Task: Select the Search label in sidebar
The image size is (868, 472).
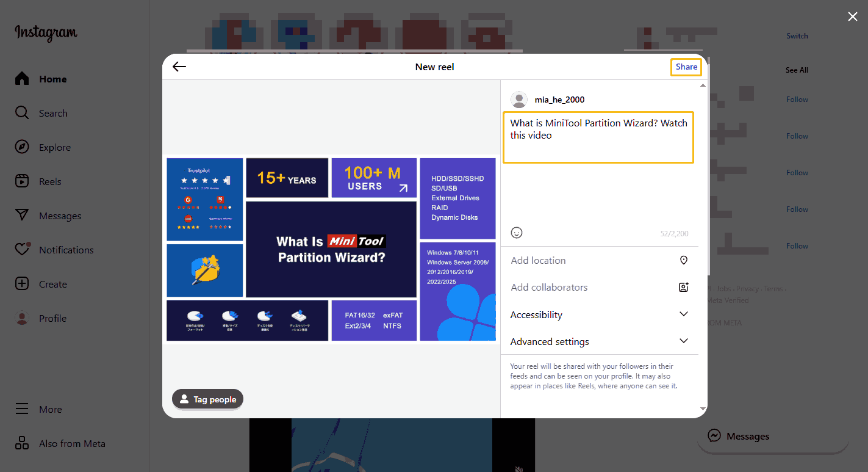Action: pos(53,113)
